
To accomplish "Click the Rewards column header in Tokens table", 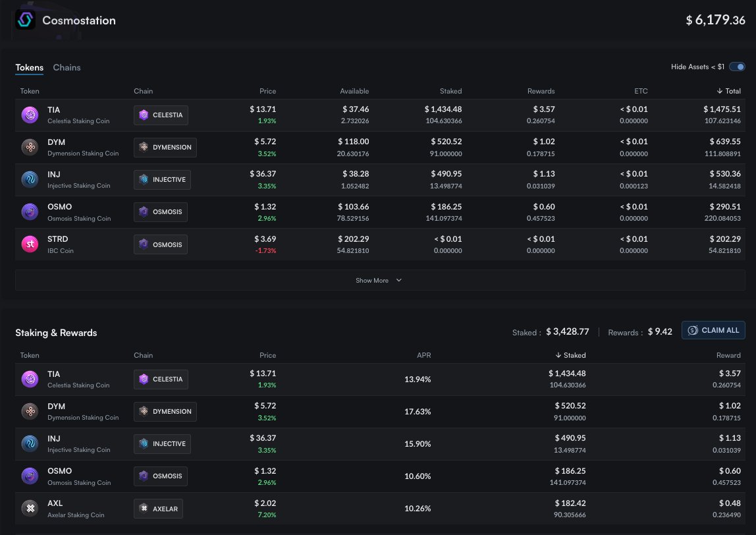I will [x=541, y=91].
